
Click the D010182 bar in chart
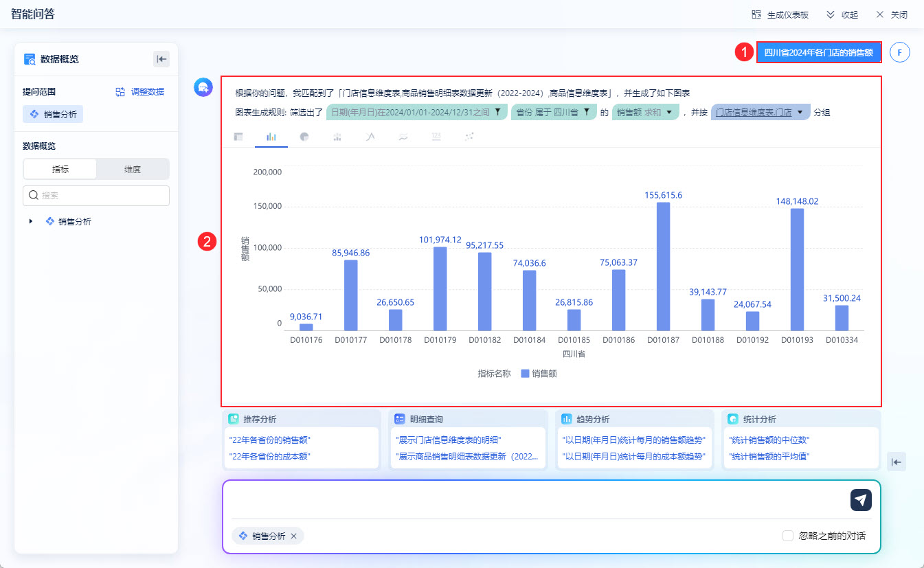tap(485, 292)
